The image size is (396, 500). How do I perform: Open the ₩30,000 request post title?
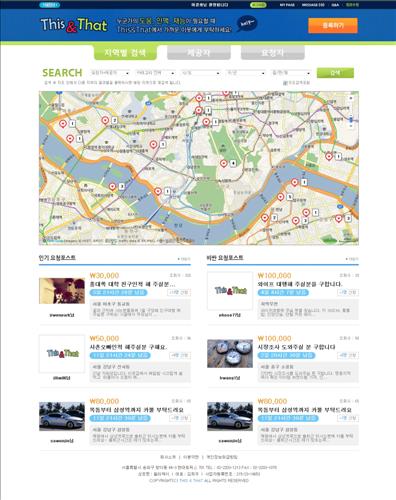coord(132,284)
